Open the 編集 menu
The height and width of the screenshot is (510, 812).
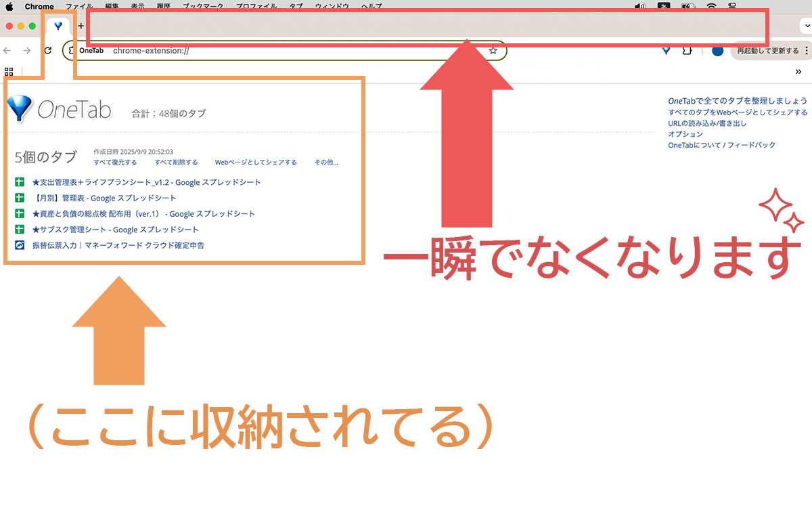click(112, 6)
